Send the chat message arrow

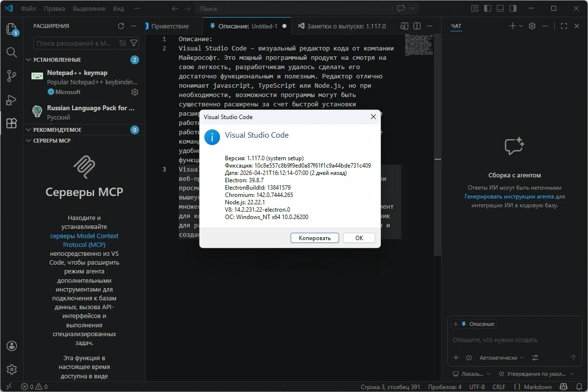tap(573, 358)
